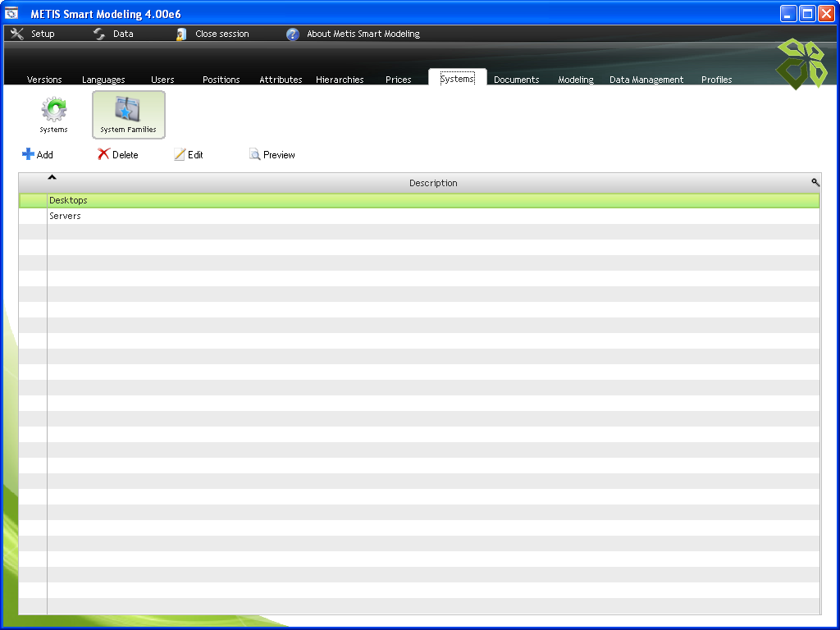Go to the Documents tab

coord(517,80)
